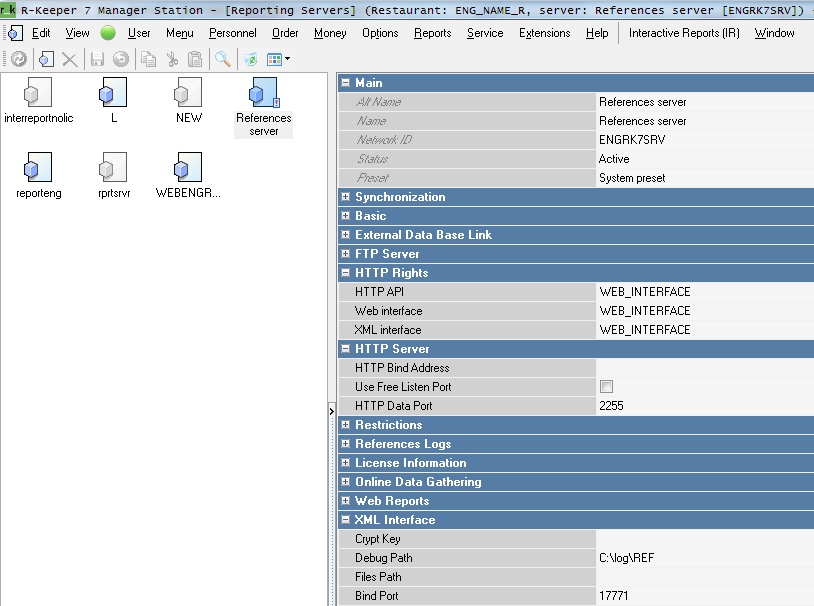Open the Options menu
814x606 pixels.
(380, 33)
